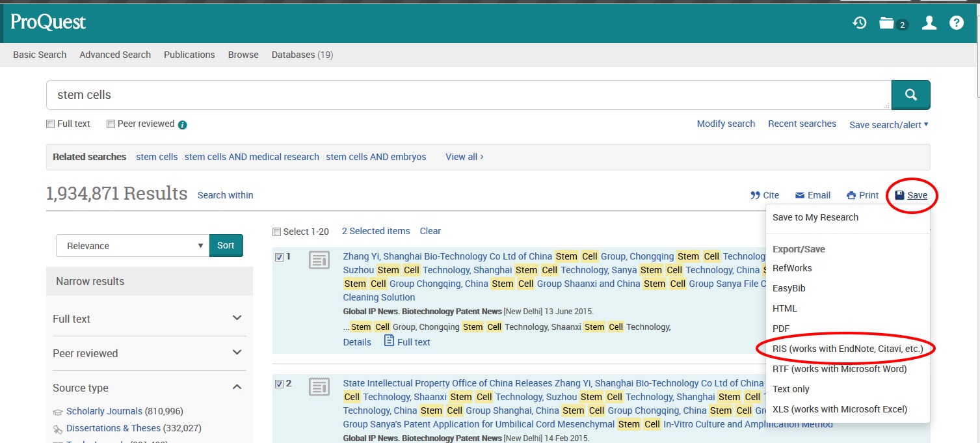Select PDF export option
This screenshot has width=980, height=443.
coord(781,329)
